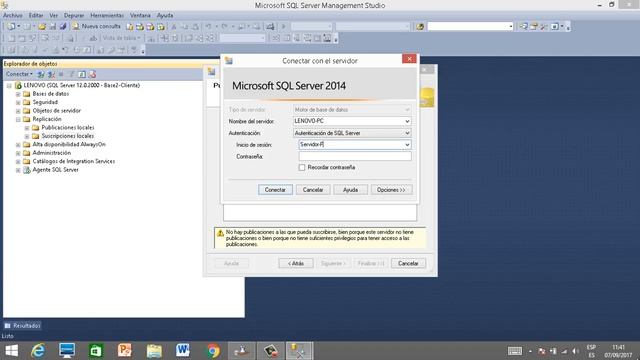Click the ESP language indicator in taskbar
The width and height of the screenshot is (640, 360).
[x=591, y=347]
